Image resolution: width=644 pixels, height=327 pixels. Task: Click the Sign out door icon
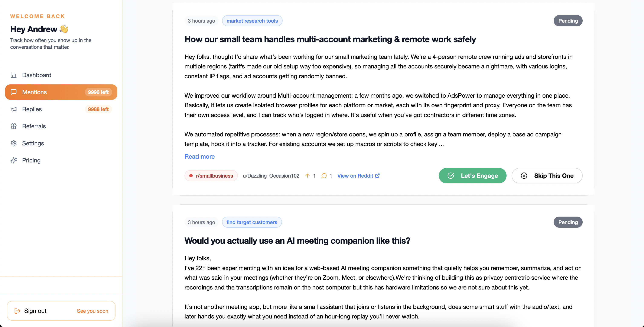click(x=17, y=311)
